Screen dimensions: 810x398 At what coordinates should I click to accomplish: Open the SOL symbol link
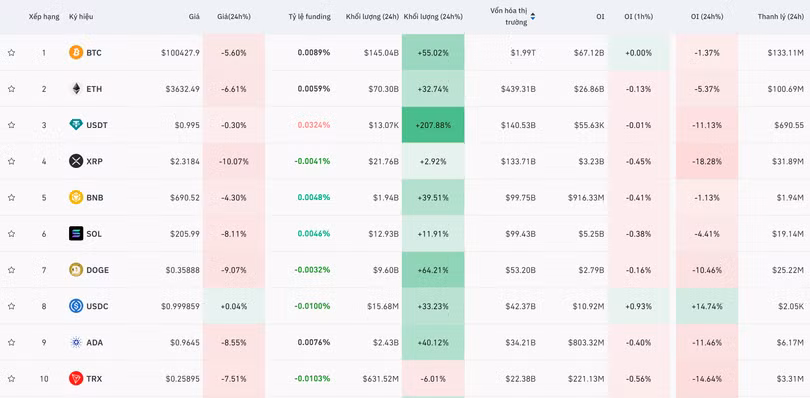[x=94, y=234]
